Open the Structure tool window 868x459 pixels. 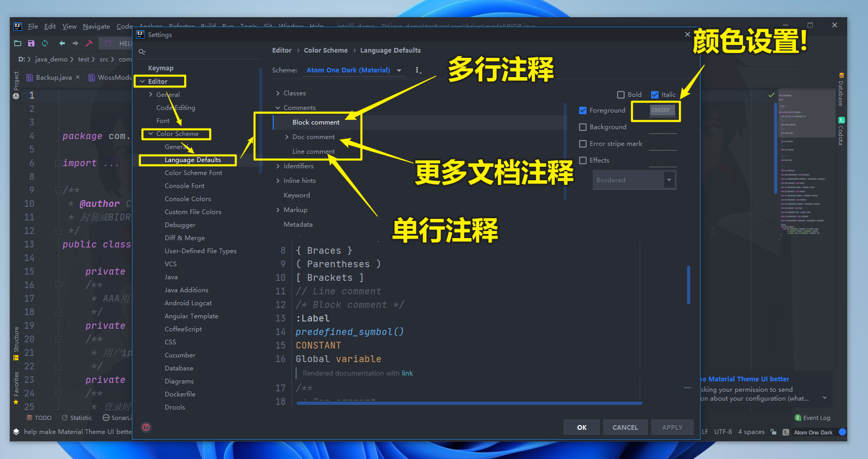pyautogui.click(x=16, y=343)
